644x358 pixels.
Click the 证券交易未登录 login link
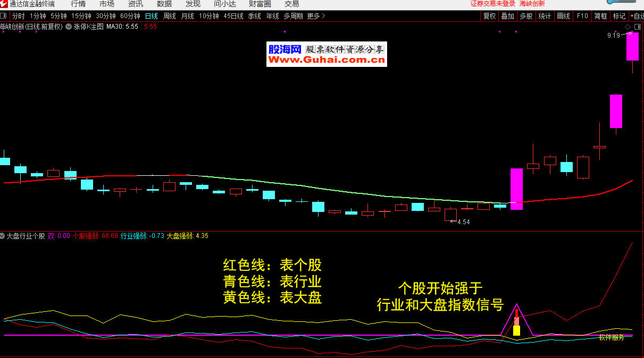[x=493, y=4]
